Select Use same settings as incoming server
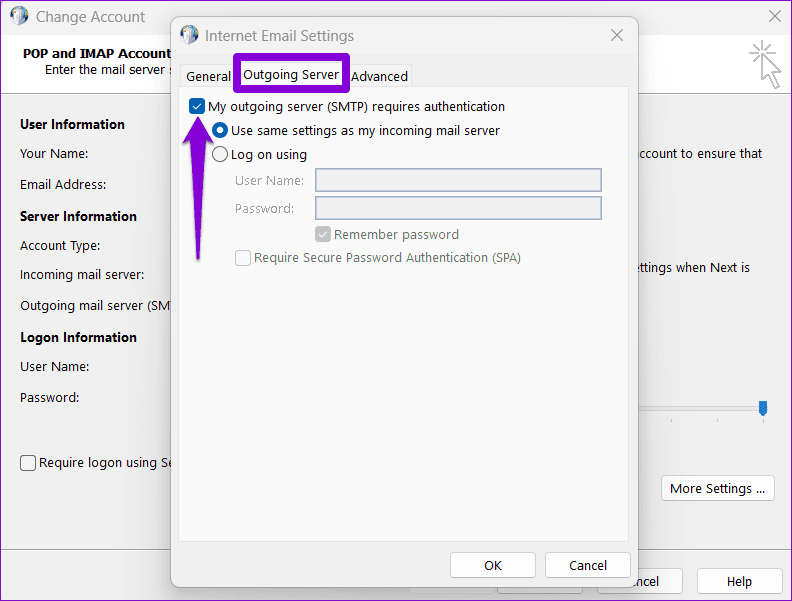Image resolution: width=792 pixels, height=601 pixels. [x=220, y=130]
